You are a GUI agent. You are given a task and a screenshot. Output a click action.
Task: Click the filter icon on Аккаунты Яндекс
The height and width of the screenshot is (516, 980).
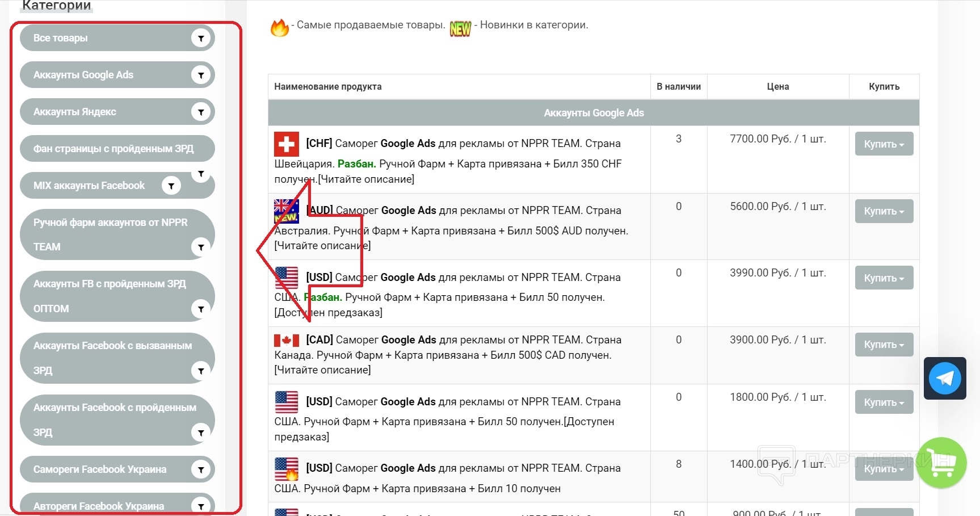(200, 112)
